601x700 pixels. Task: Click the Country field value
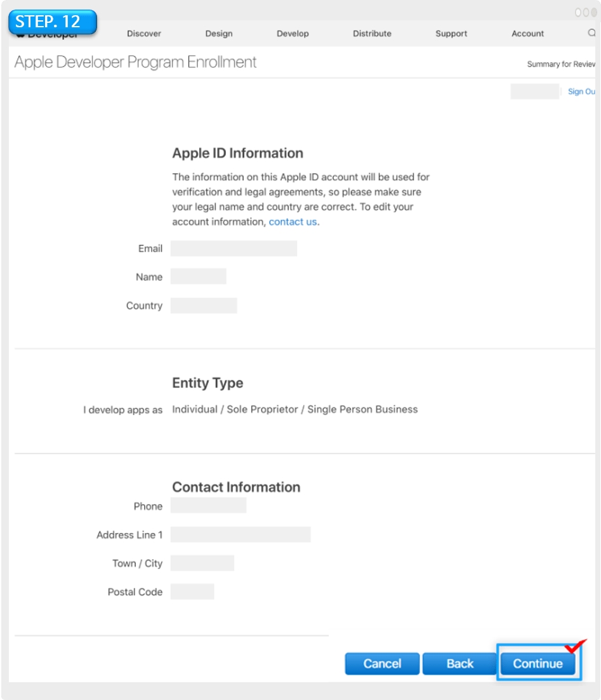point(204,305)
